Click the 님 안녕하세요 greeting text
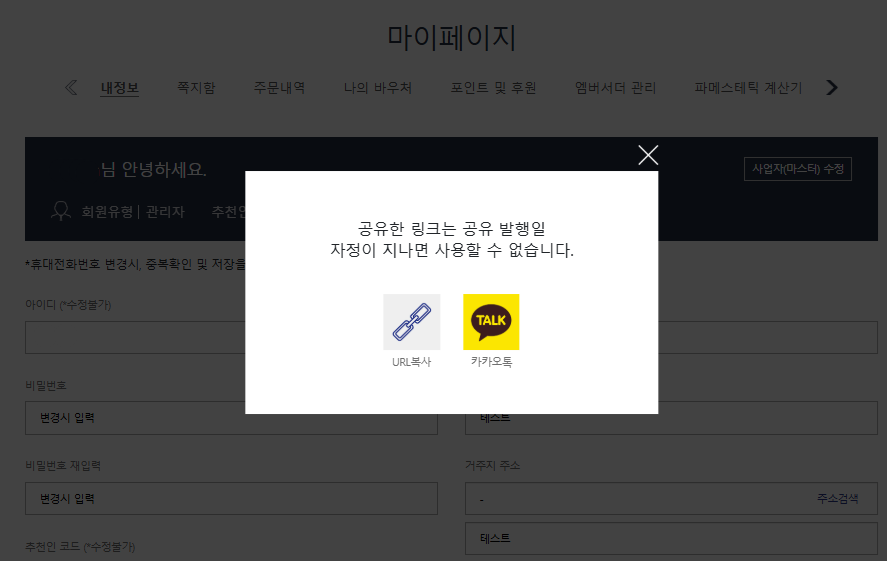The image size is (887, 561). click(153, 169)
